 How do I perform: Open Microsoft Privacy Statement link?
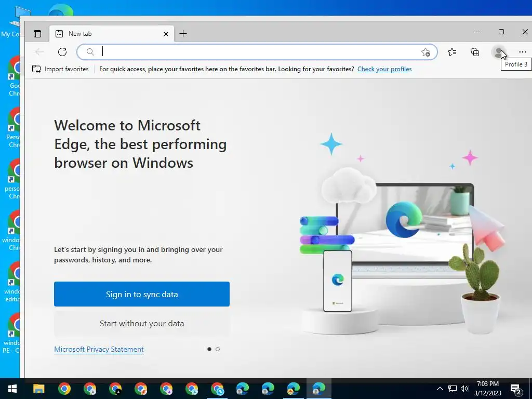point(99,349)
